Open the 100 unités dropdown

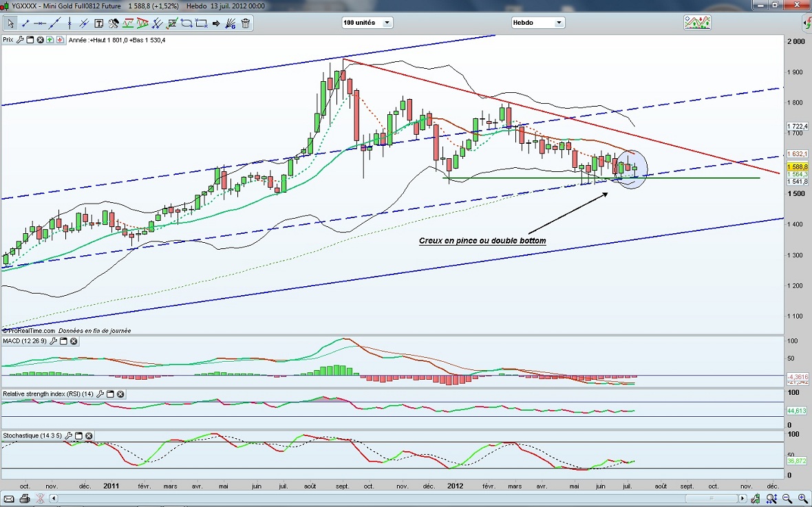(x=367, y=23)
